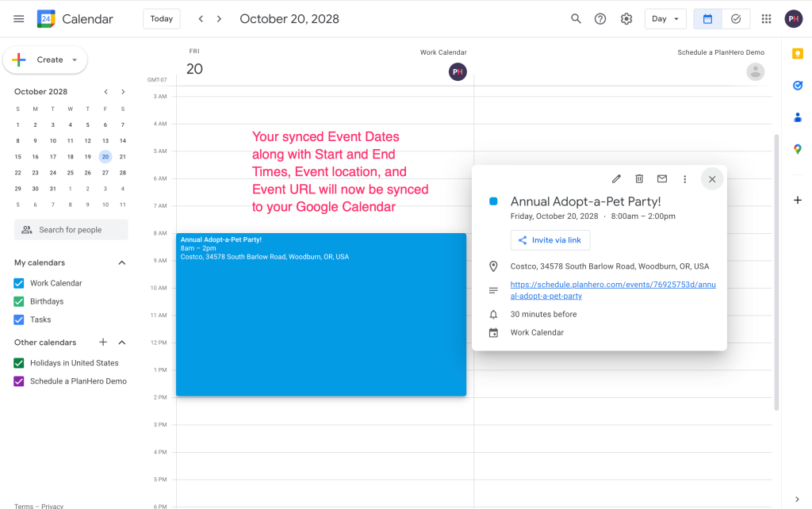Image resolution: width=812 pixels, height=509 pixels.
Task: Open Google Maps in side panel
Action: coord(798,149)
